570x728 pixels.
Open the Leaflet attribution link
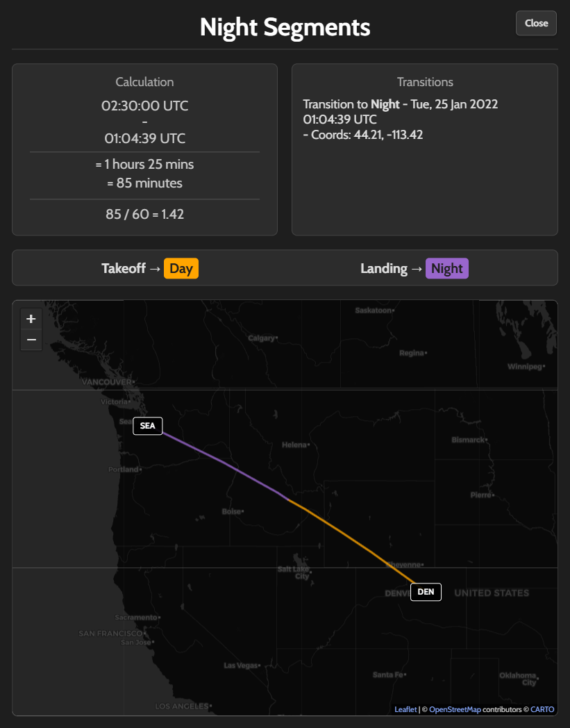click(405, 709)
